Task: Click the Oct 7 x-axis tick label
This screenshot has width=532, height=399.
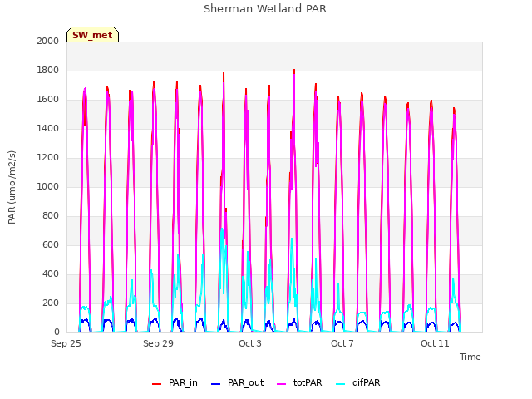Action: point(342,343)
